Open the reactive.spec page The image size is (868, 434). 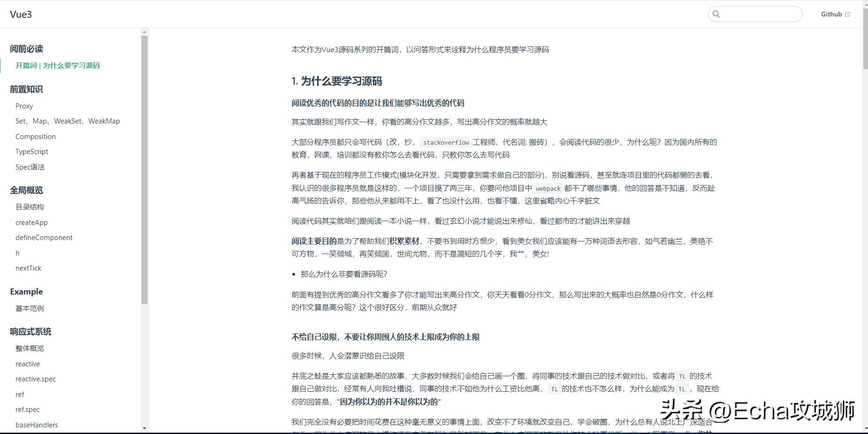[x=36, y=379]
